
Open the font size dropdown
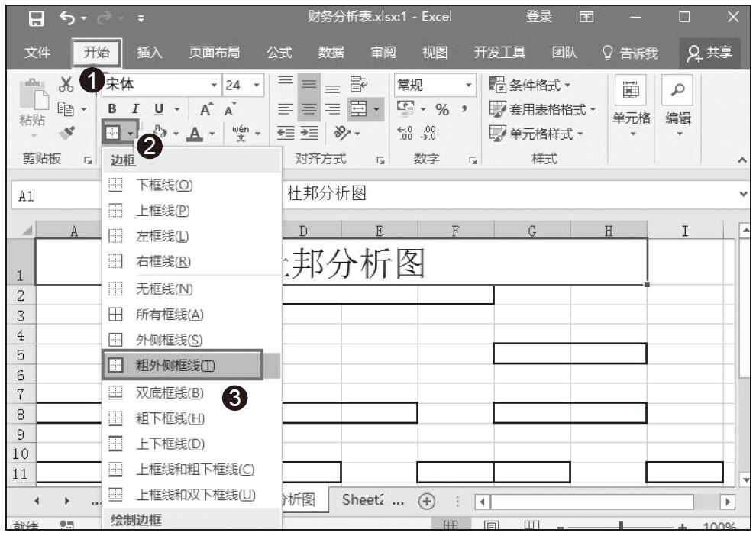(x=257, y=84)
